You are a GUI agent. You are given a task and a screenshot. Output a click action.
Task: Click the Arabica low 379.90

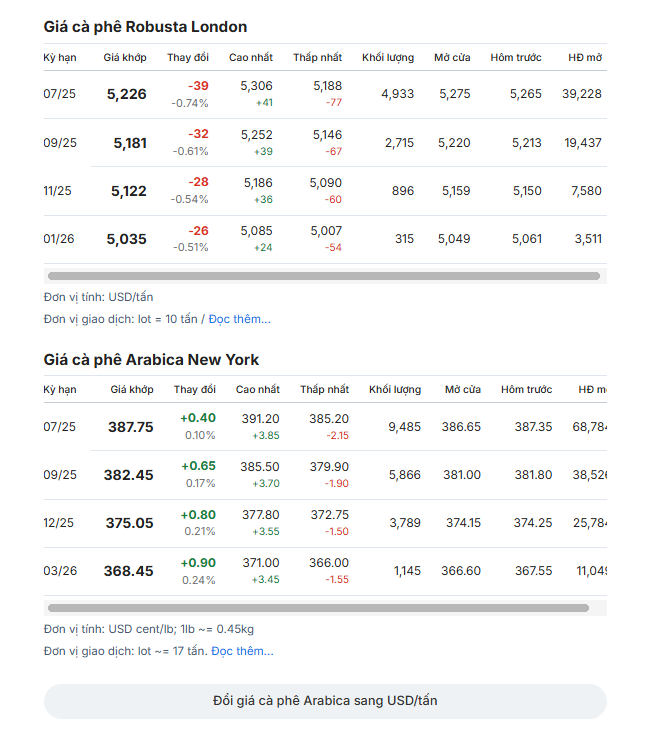pyautogui.click(x=329, y=467)
